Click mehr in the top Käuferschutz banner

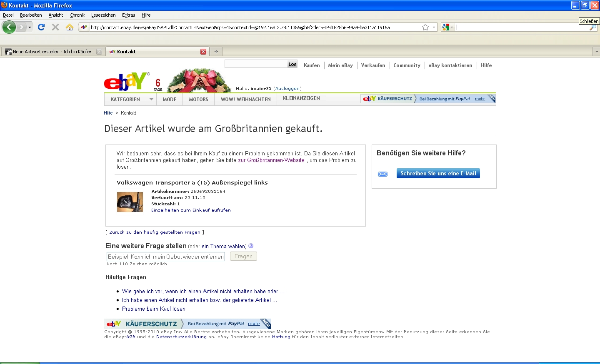point(480,99)
